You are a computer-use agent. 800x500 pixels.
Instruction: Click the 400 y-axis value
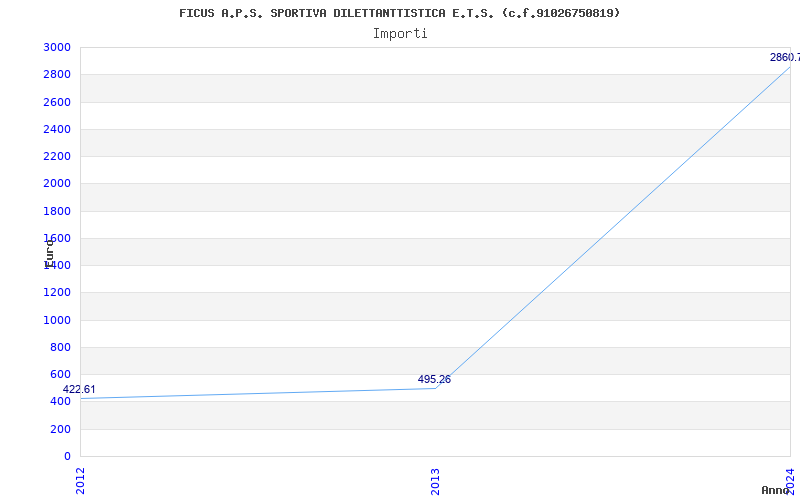[60, 402]
